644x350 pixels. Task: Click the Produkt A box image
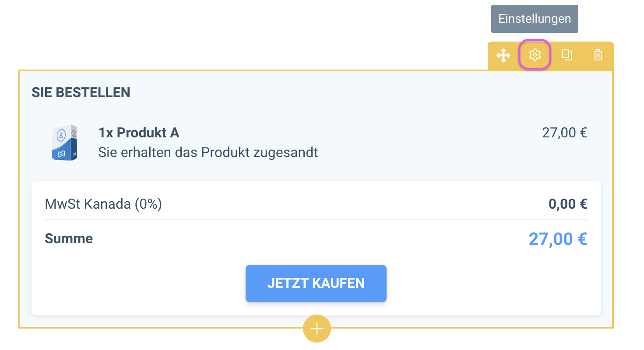[64, 142]
